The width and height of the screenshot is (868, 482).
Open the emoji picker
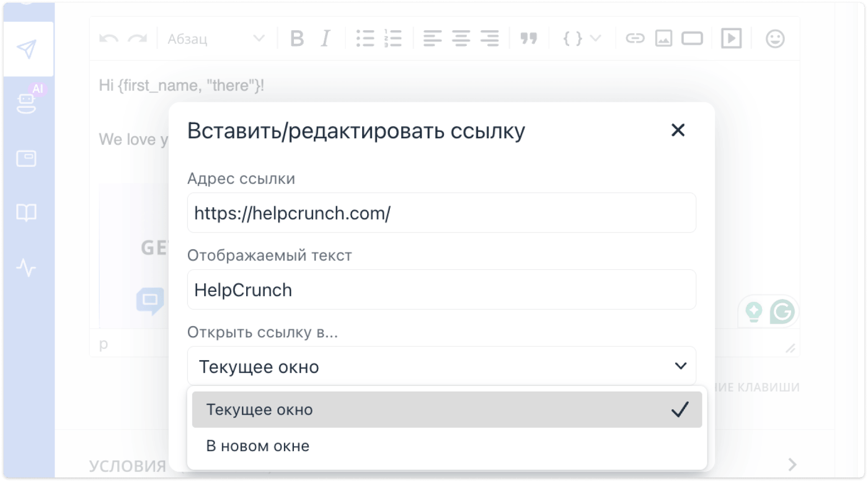click(775, 39)
